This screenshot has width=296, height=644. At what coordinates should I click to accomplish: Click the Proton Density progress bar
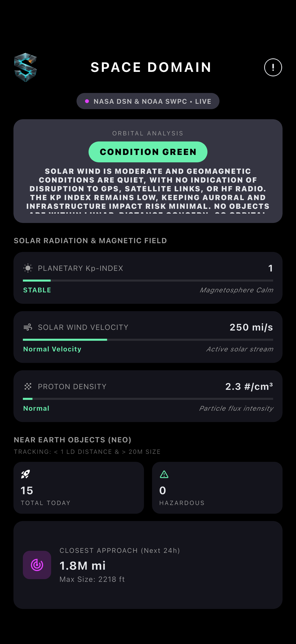coord(148,399)
